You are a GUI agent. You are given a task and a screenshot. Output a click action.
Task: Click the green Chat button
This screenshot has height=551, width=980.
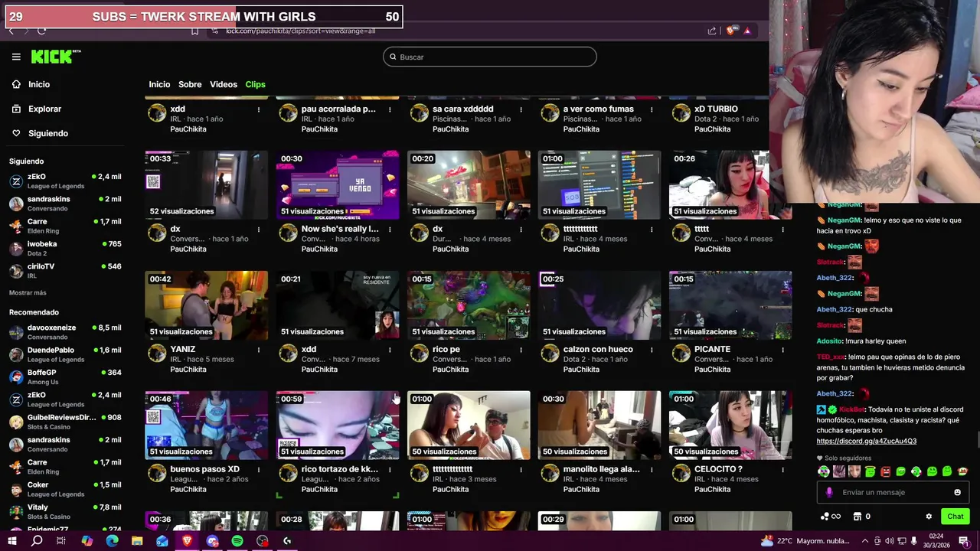pyautogui.click(x=955, y=517)
